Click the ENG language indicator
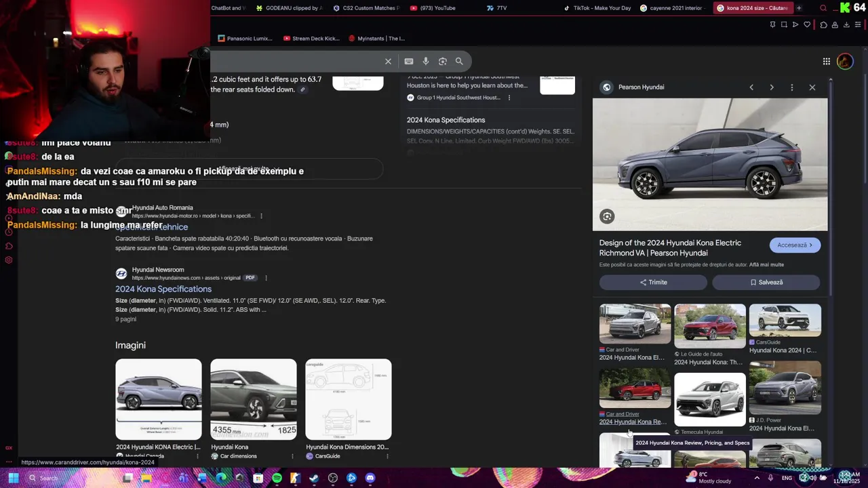Image resolution: width=868 pixels, height=488 pixels. pos(787,478)
